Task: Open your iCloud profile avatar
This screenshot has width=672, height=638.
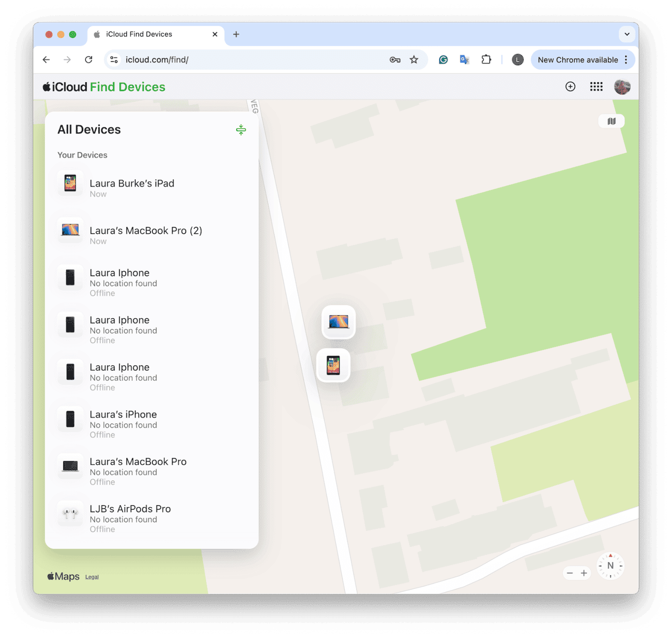Action: click(x=622, y=86)
